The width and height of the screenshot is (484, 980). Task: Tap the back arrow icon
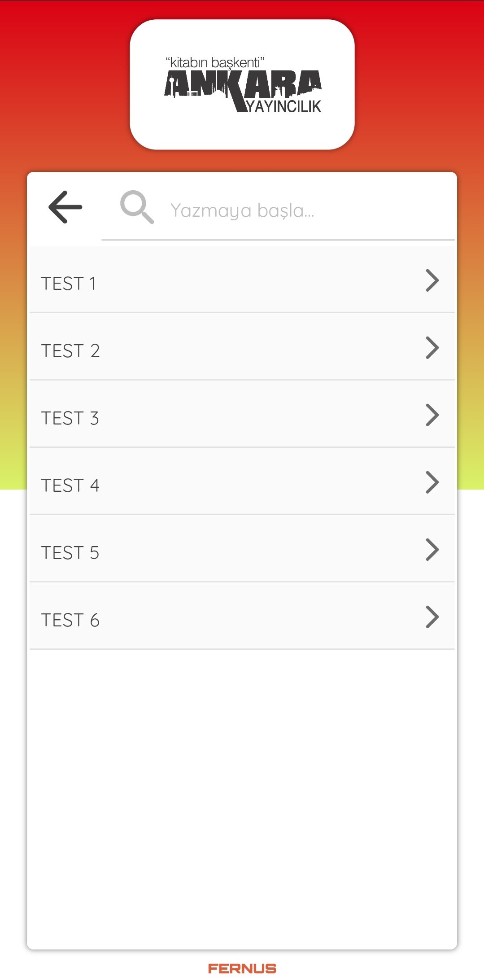click(65, 207)
